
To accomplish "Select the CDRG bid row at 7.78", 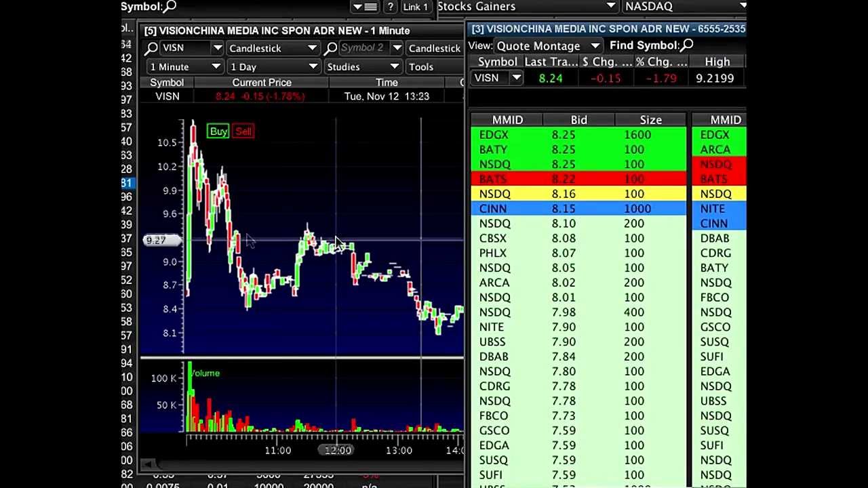I will tap(578, 386).
